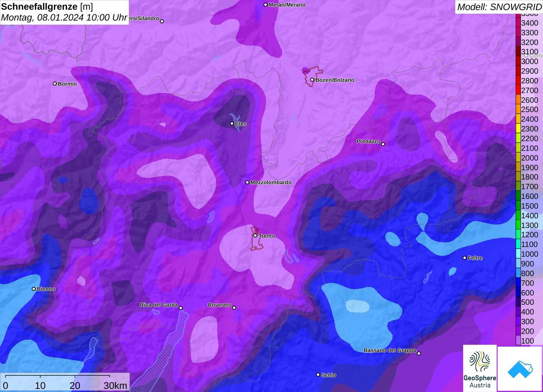
Task: Click the 100 m legend color swatch
Action: [518, 340]
